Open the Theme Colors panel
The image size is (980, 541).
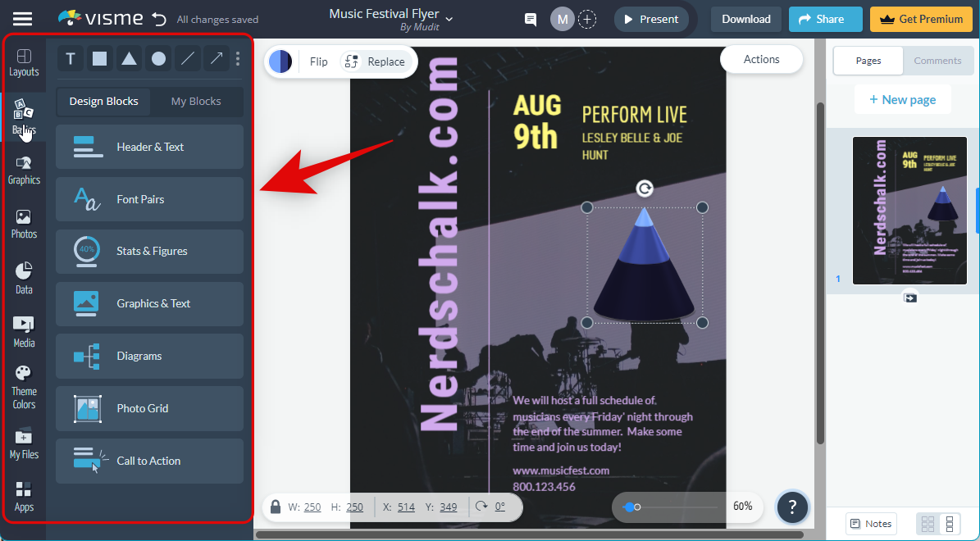coord(24,388)
